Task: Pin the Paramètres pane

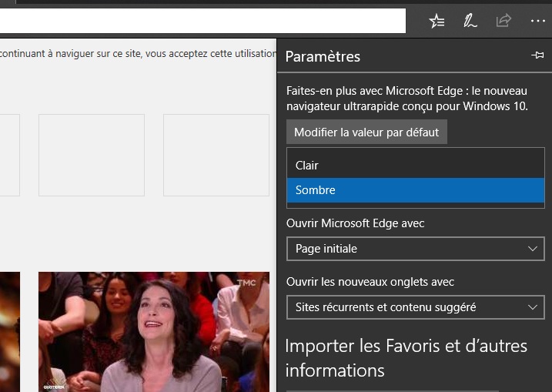Action: (x=537, y=55)
